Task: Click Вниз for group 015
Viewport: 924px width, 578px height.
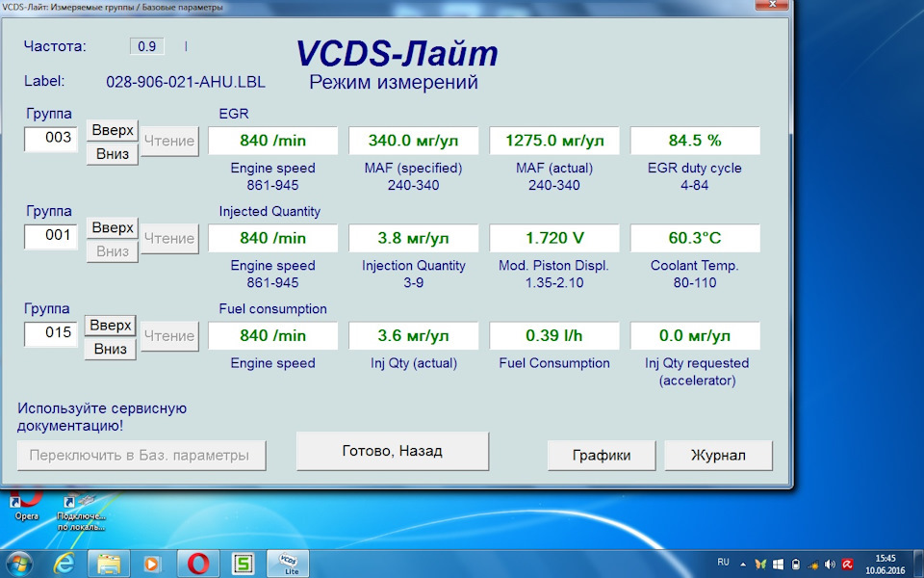Action: (110, 349)
